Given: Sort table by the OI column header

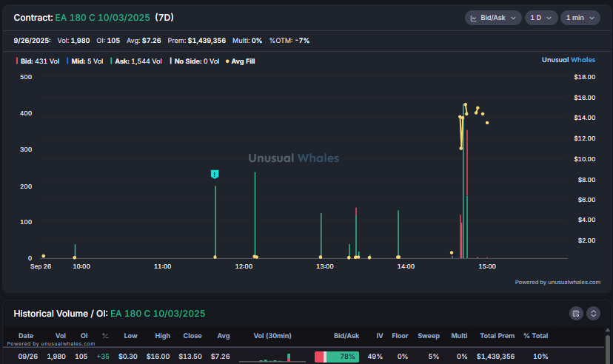Looking at the screenshot, I should 84,336.
